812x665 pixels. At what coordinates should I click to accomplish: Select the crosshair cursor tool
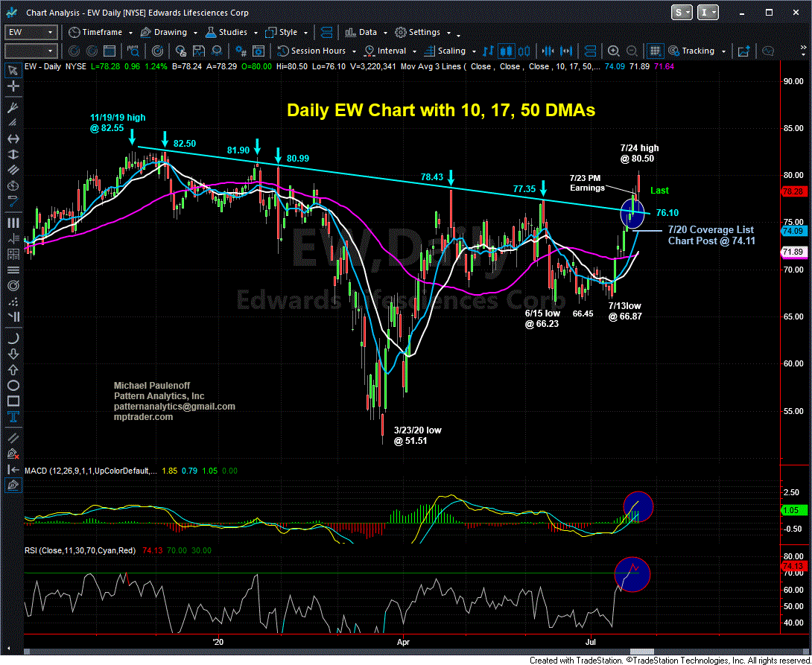[x=13, y=86]
